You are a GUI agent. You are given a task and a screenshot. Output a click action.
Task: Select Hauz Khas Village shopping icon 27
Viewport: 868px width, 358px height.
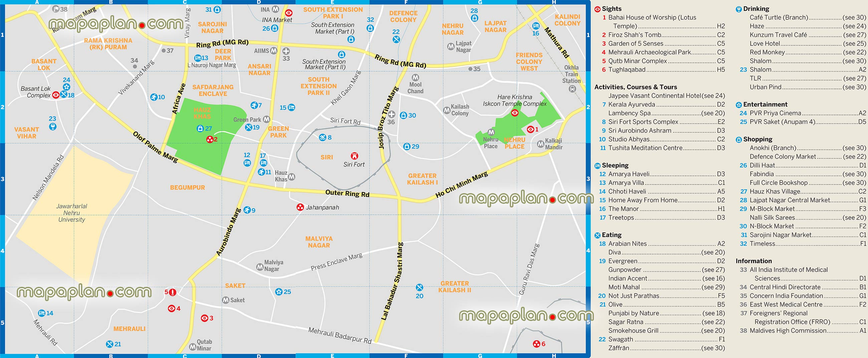pyautogui.click(x=200, y=128)
